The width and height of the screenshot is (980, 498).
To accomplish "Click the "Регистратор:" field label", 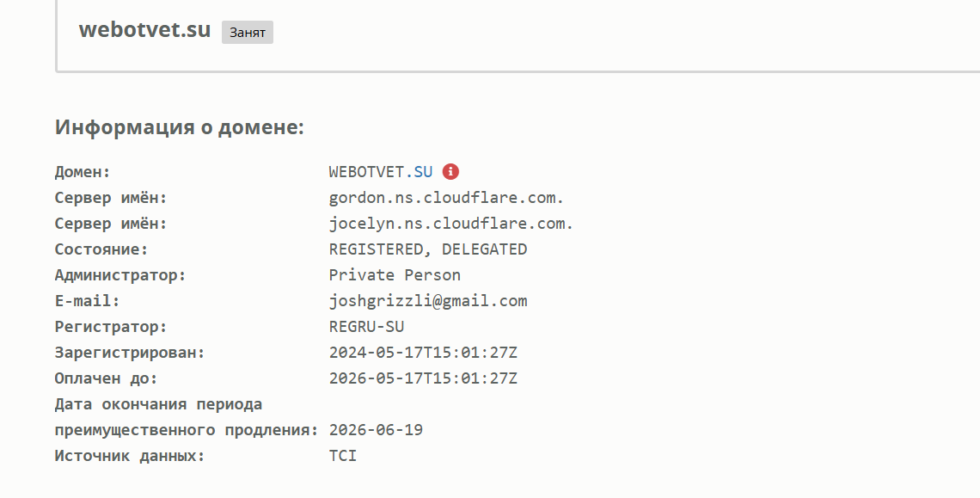I will (x=111, y=327).
